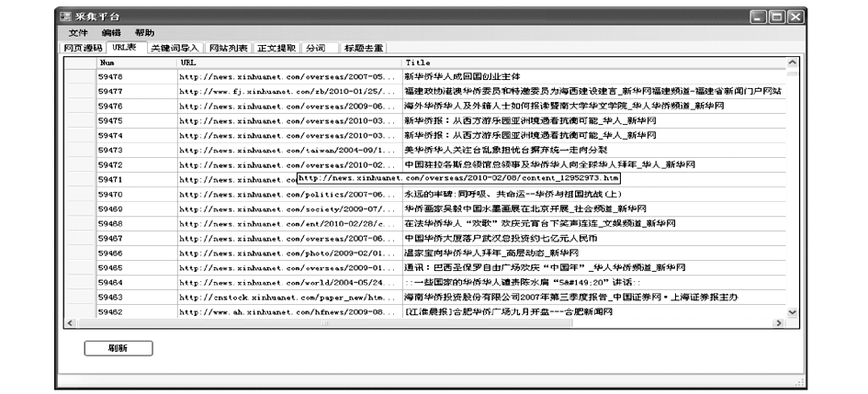This screenshot has width=868, height=394.
Task: Click the taiwan/2004-09 URL in row 59473
Action: tap(289, 150)
